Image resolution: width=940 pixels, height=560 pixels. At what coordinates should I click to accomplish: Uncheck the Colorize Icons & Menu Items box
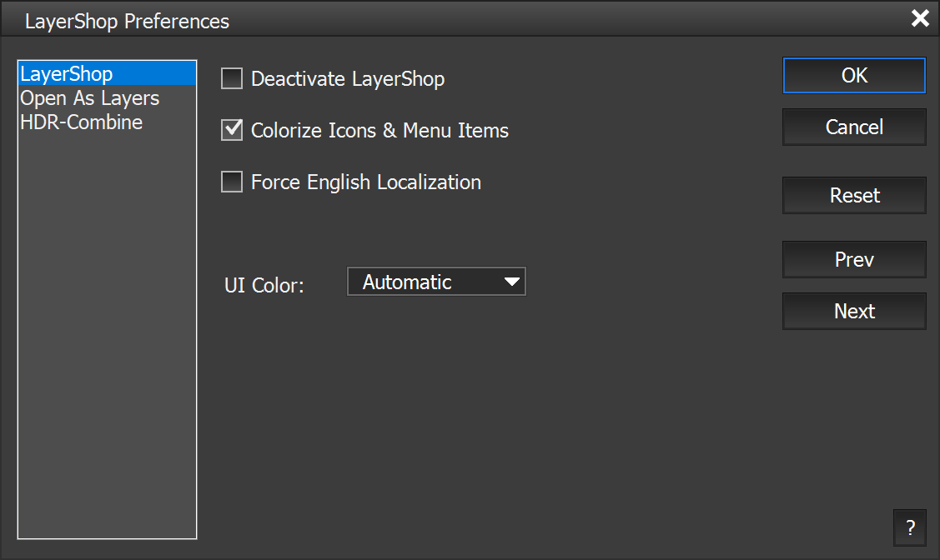pos(232,131)
